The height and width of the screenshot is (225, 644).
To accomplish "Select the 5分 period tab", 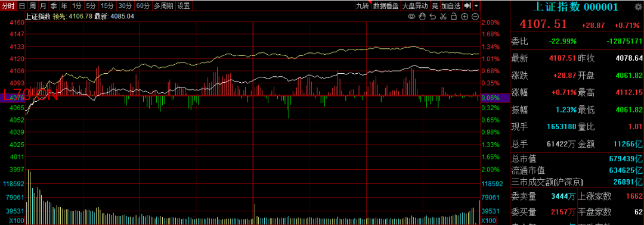I will pyautogui.click(x=91, y=6).
